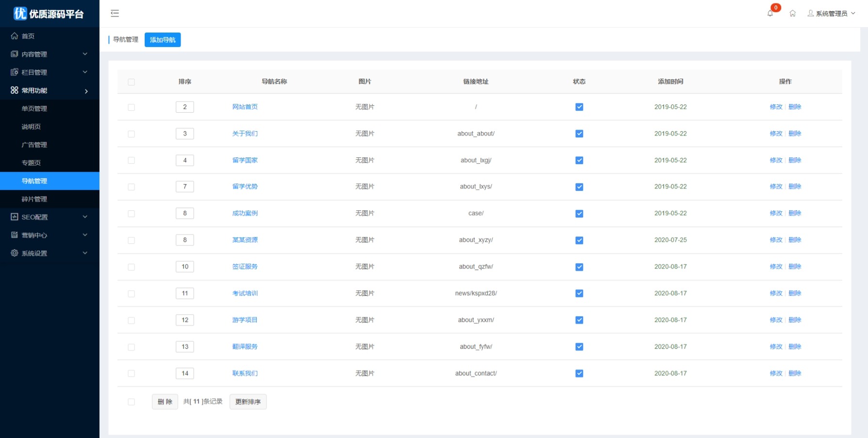Click the 优质源码平台 logo
Viewport: 868px width, 438px height.
pyautogui.click(x=49, y=14)
